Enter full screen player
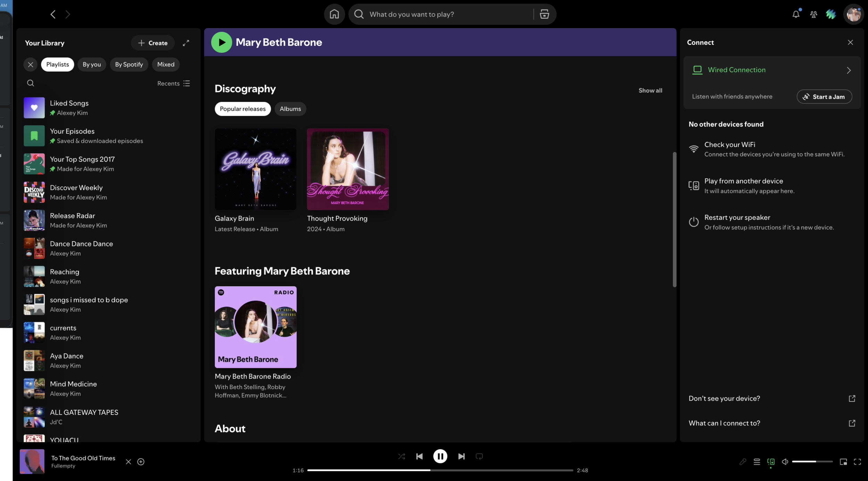Image resolution: width=868 pixels, height=481 pixels. coord(857,462)
